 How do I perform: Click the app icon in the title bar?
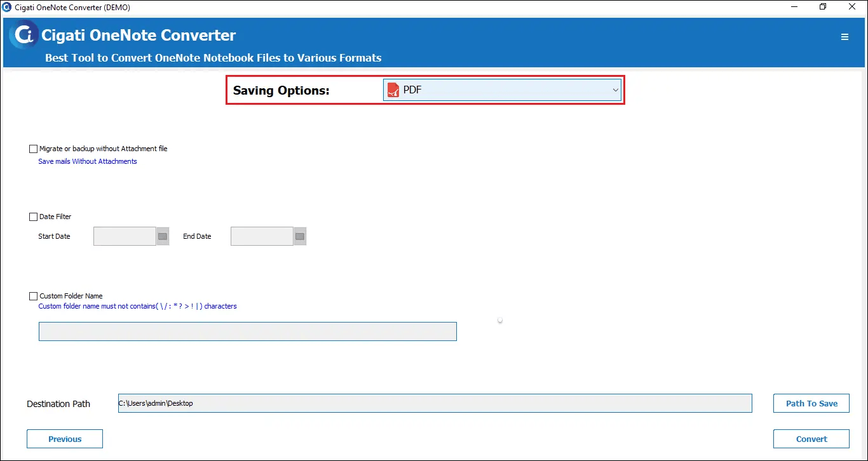7,6
